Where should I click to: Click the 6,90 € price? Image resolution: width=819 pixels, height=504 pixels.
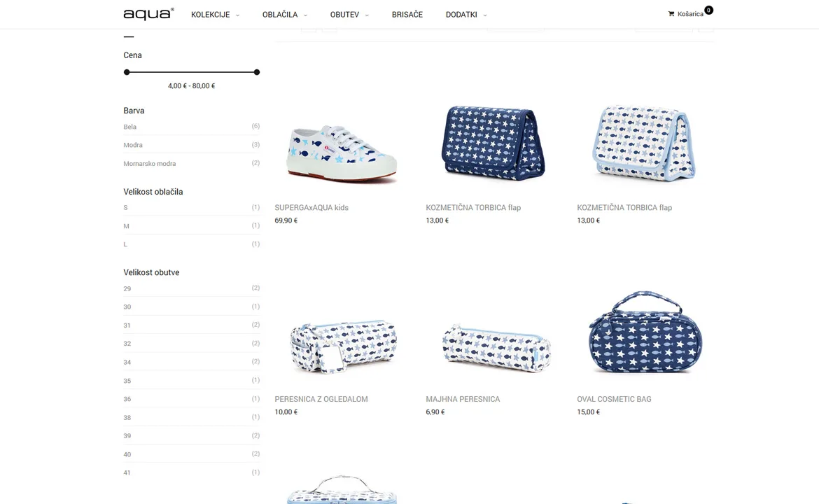435,412
